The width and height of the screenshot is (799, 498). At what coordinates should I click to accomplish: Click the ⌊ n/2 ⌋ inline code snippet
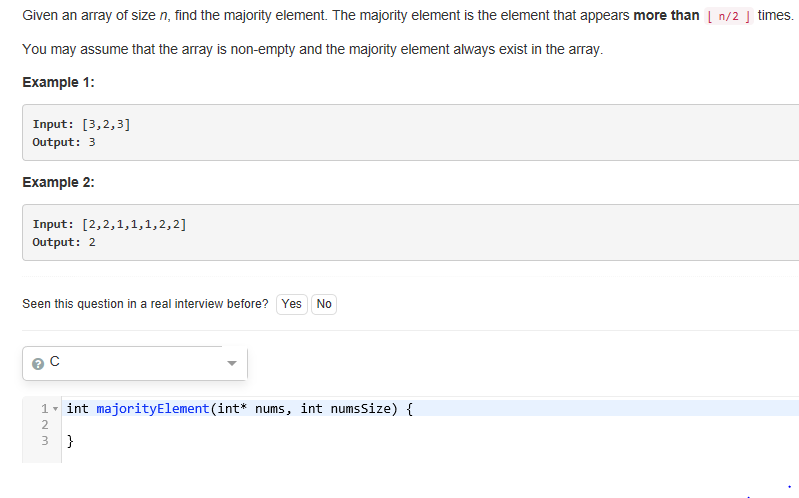(729, 16)
